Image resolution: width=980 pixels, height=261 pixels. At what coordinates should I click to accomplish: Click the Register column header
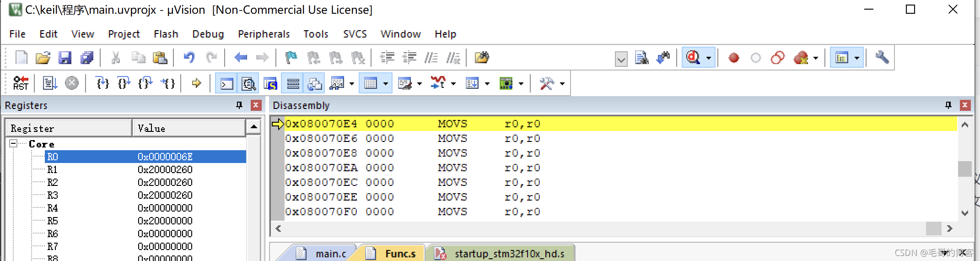click(x=69, y=128)
